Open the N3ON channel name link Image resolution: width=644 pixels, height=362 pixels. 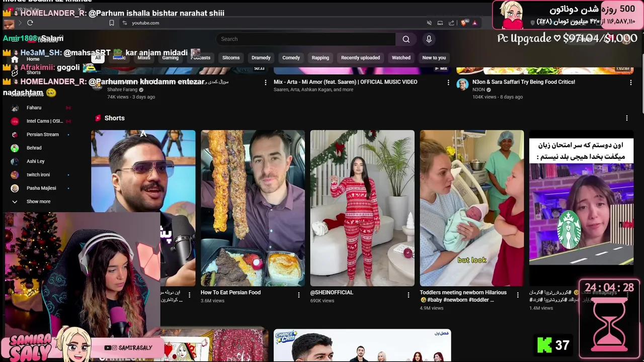pyautogui.click(x=478, y=89)
